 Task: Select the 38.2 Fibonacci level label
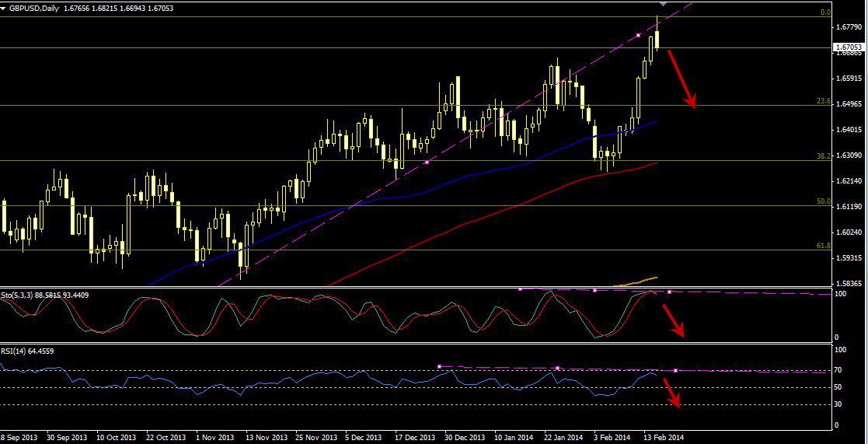click(x=824, y=156)
